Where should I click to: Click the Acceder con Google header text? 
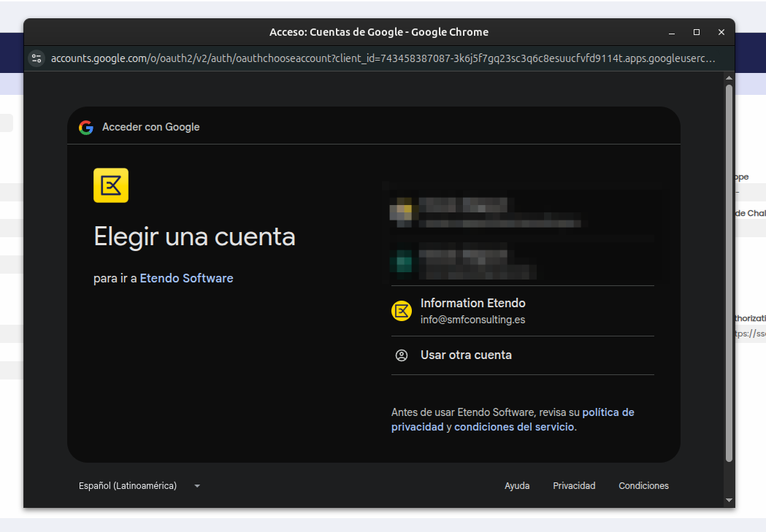tap(151, 127)
